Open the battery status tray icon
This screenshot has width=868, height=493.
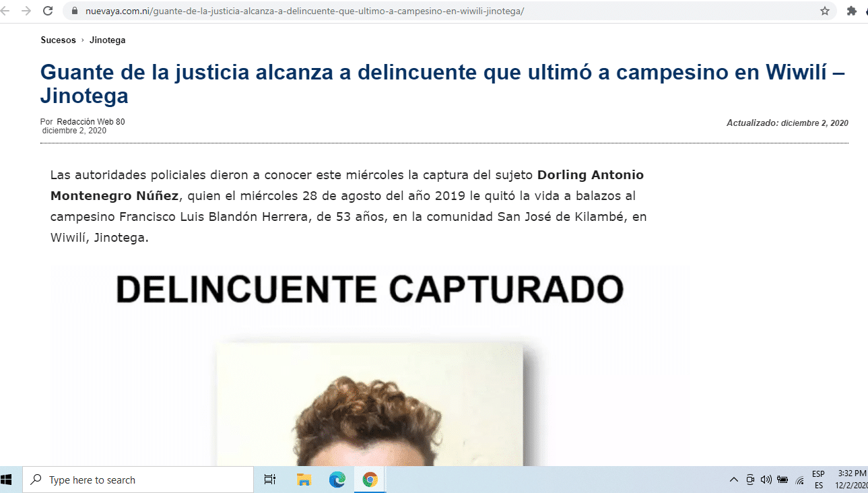tap(782, 480)
